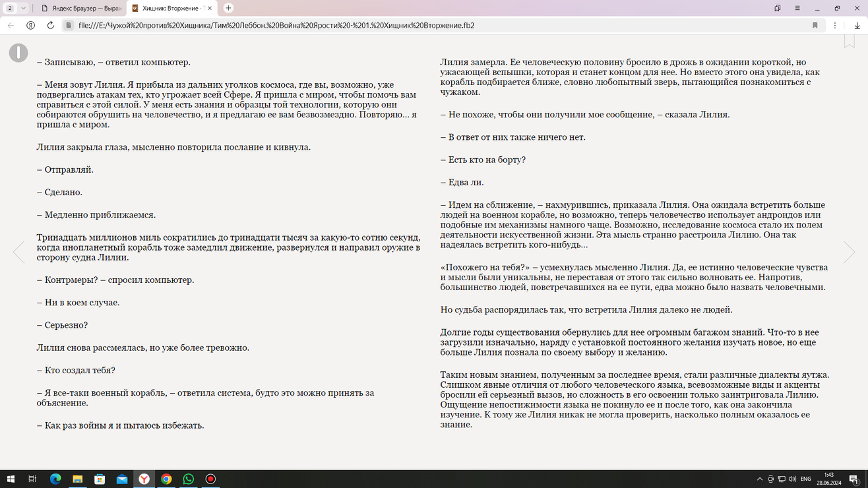
Task: Click the paragraph starting 'Долгие годы существования'
Action: 630,342
